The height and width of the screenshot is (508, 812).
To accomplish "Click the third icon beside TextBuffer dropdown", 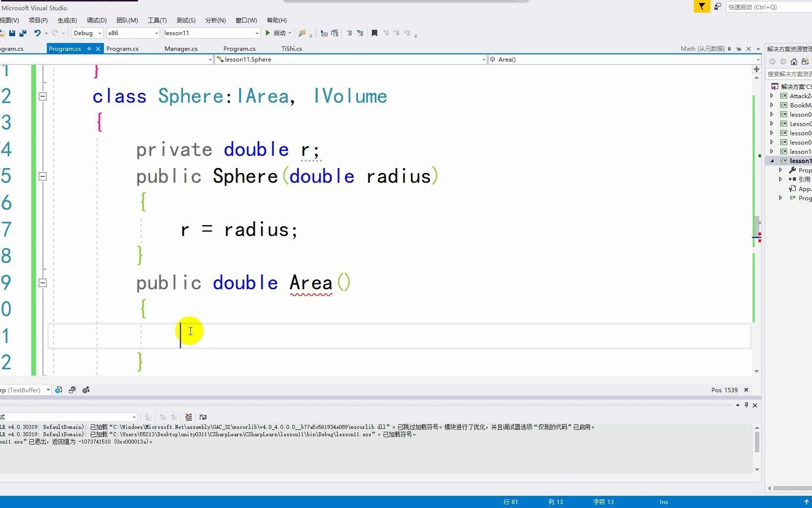I will [x=86, y=390].
